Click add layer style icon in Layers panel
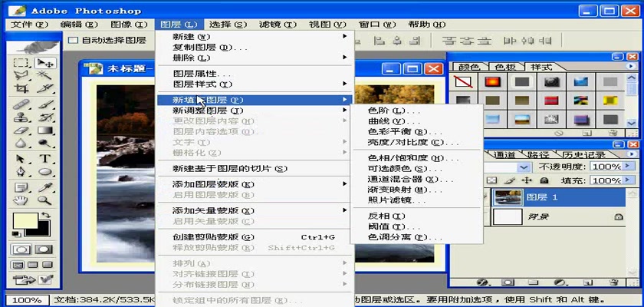 484,282
